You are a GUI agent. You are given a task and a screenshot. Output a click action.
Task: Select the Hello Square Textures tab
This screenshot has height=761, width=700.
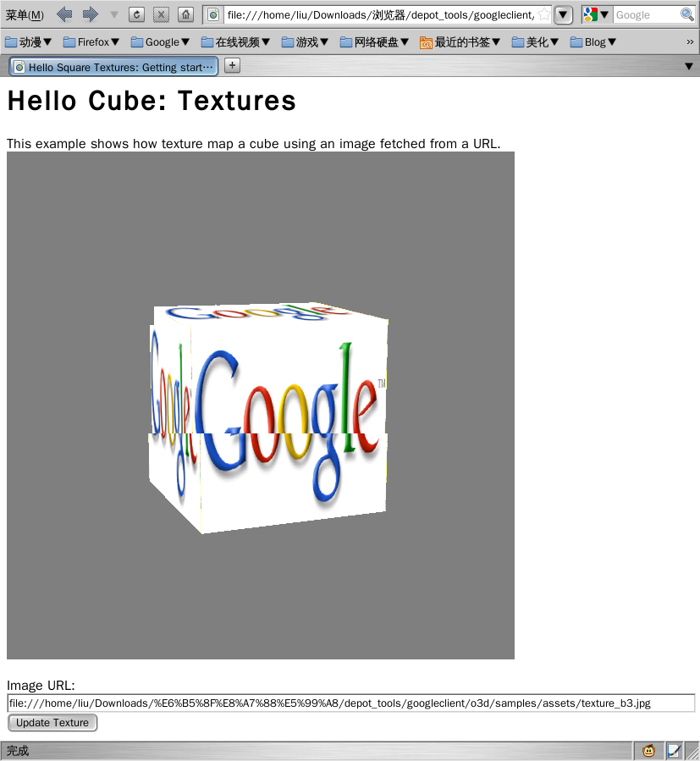(x=113, y=67)
